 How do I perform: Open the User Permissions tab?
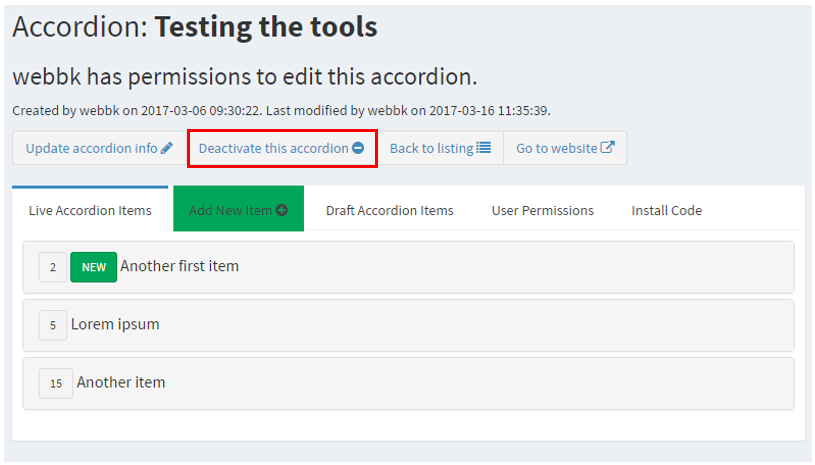pos(542,210)
